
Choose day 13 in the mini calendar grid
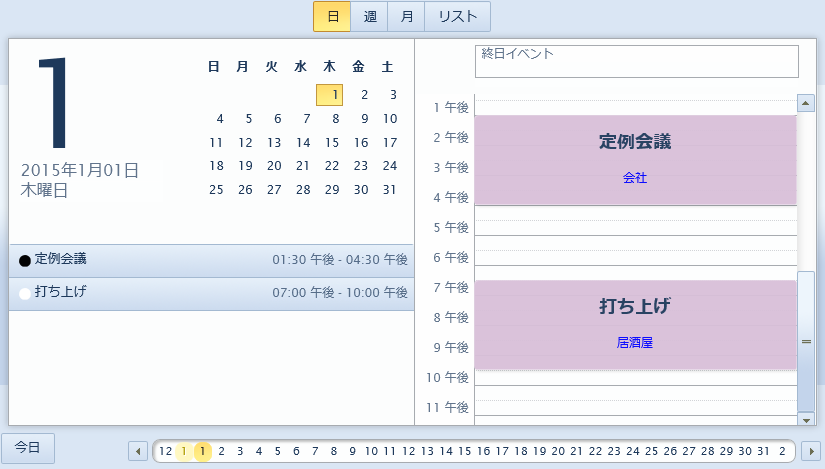pos(274,143)
